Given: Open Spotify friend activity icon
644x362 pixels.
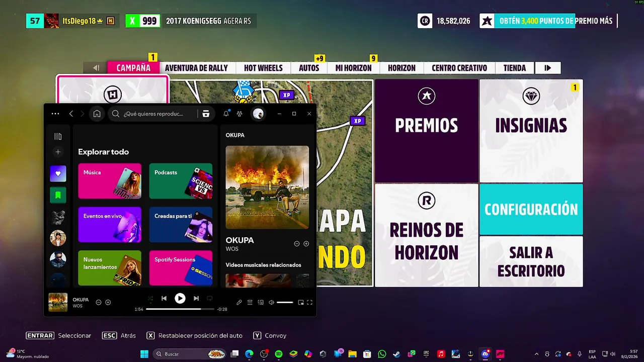Looking at the screenshot, I should 239,114.
